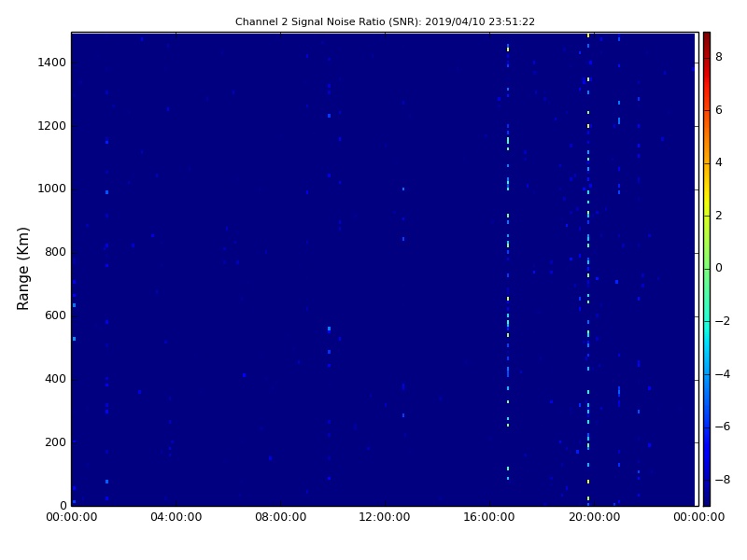Click the 1200 range tick label
The width and height of the screenshot is (747, 560).
coord(52,126)
